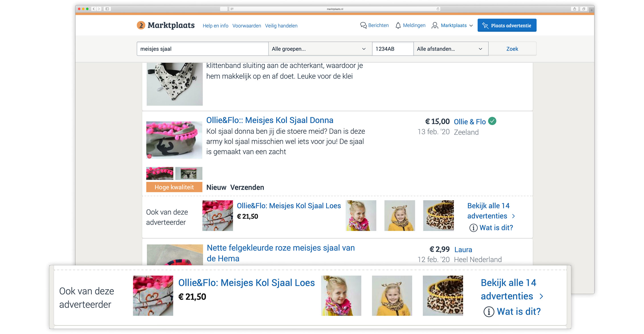Image resolution: width=644 pixels, height=334 pixels.
Task: Open Berichten via the chat bubble icon
Action: pos(363,25)
